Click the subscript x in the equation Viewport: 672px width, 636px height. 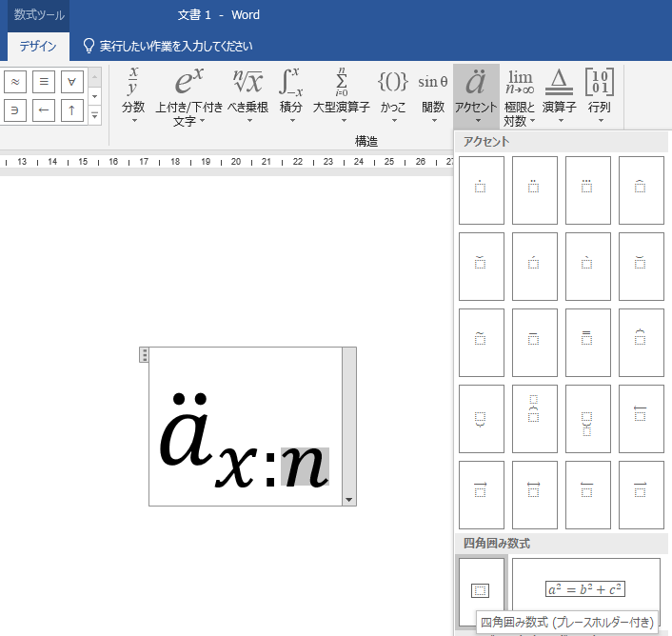(x=237, y=467)
